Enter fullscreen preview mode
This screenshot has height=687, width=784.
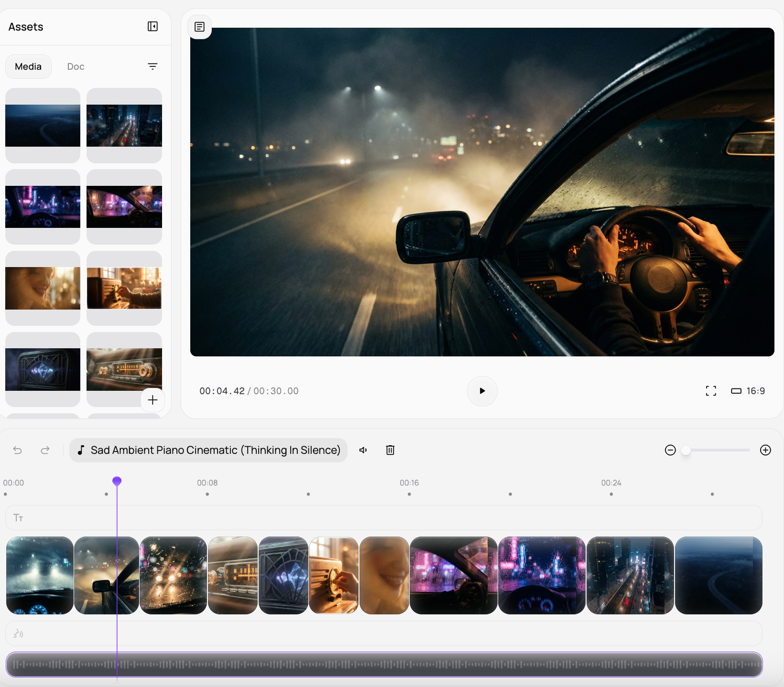(x=711, y=391)
